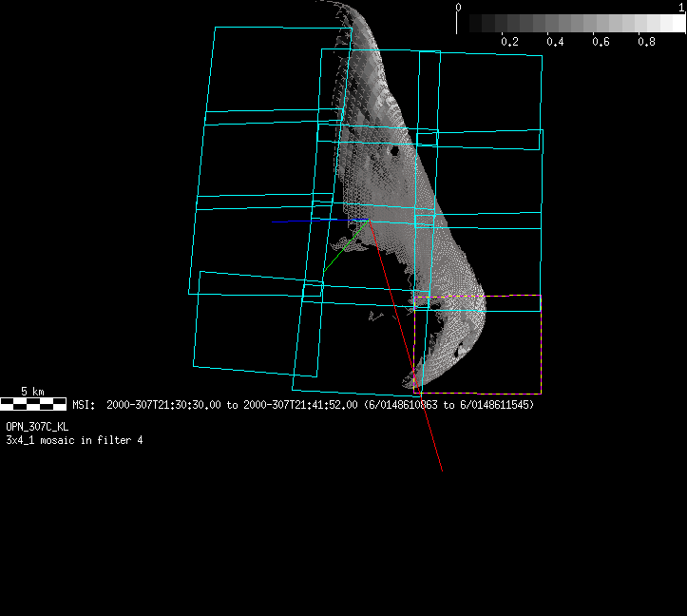Click the 0.8 colorbar tick label
This screenshot has width=687, height=616.
click(x=646, y=42)
